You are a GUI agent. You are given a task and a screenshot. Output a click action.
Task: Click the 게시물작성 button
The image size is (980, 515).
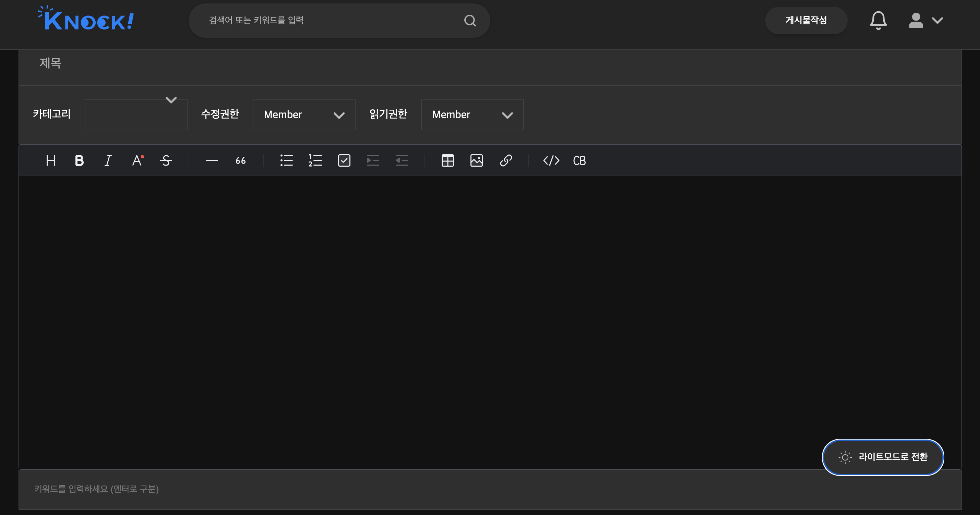pos(806,21)
